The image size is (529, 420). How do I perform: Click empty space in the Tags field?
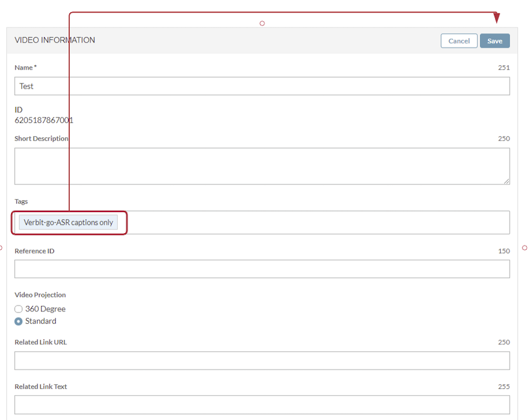[317, 223]
